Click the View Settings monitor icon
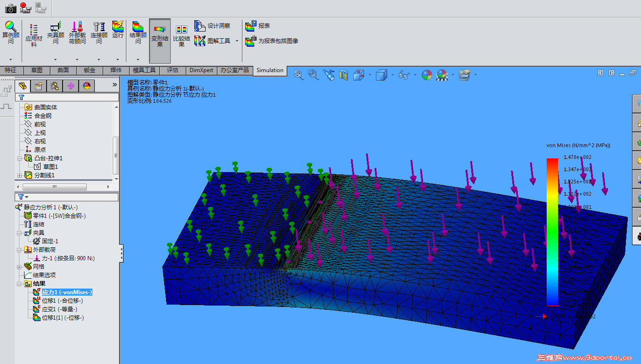 tap(465, 74)
